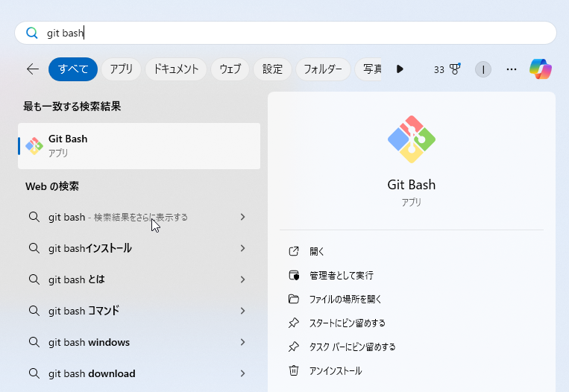Go back with the left arrow icon
Screen dimensions: 569x392
(x=33, y=69)
